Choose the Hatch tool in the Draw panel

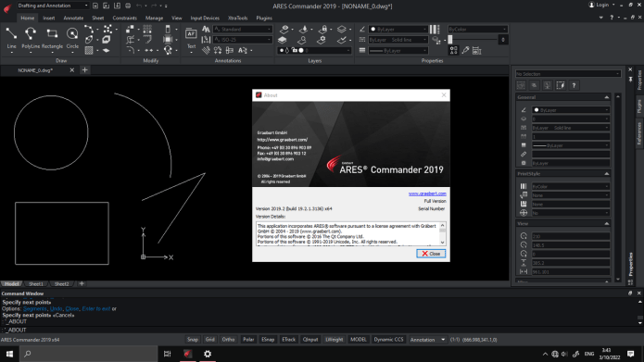pos(89,51)
